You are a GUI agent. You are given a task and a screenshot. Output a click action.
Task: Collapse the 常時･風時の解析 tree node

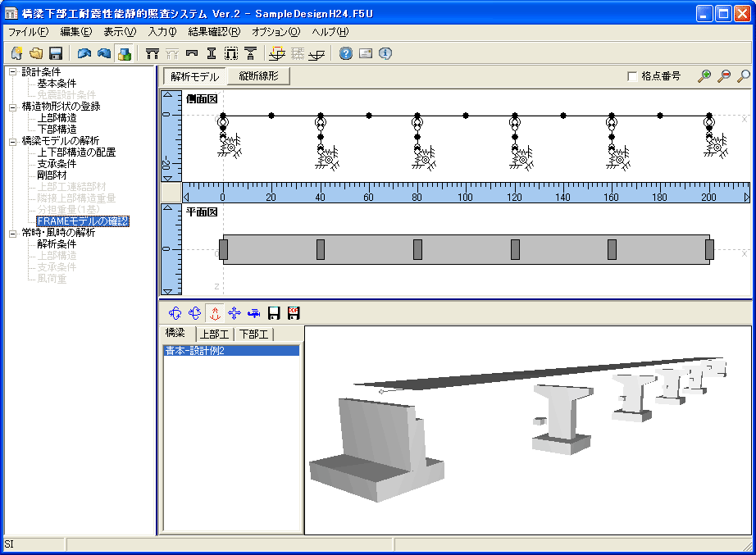pos(12,234)
